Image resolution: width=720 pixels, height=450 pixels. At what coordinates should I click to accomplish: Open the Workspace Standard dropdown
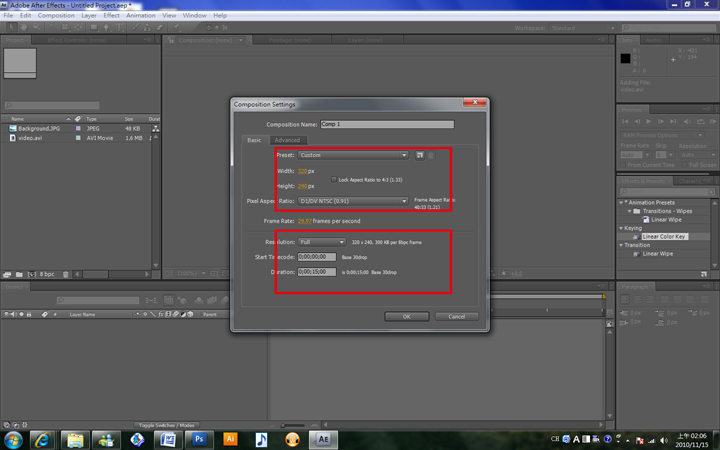(x=582, y=28)
